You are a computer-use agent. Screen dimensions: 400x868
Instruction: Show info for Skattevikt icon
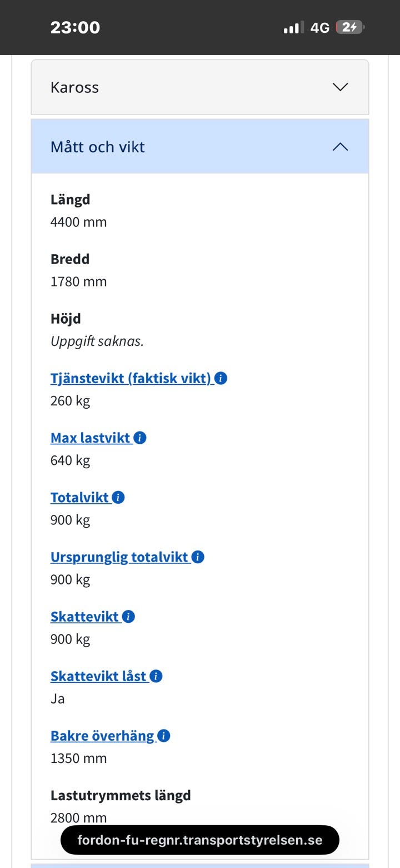coord(128,617)
